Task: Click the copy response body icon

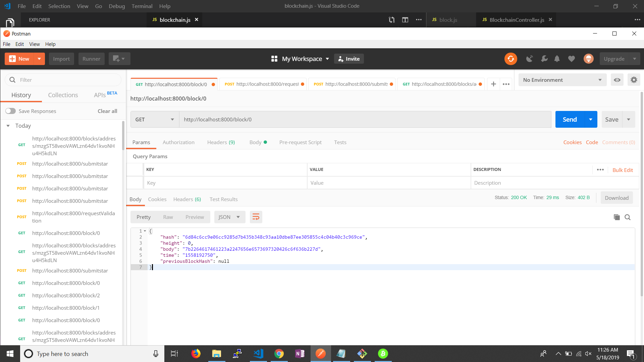Action: point(616,217)
